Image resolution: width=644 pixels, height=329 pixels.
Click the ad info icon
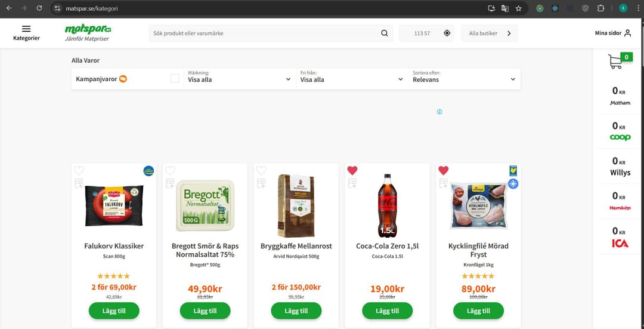click(x=439, y=112)
